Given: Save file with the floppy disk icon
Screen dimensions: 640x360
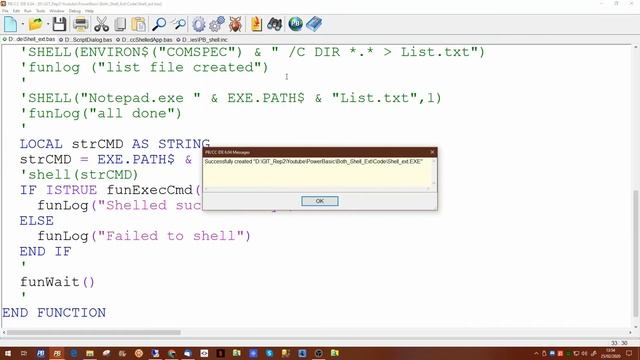Looking at the screenshot, I should pos(60,24).
